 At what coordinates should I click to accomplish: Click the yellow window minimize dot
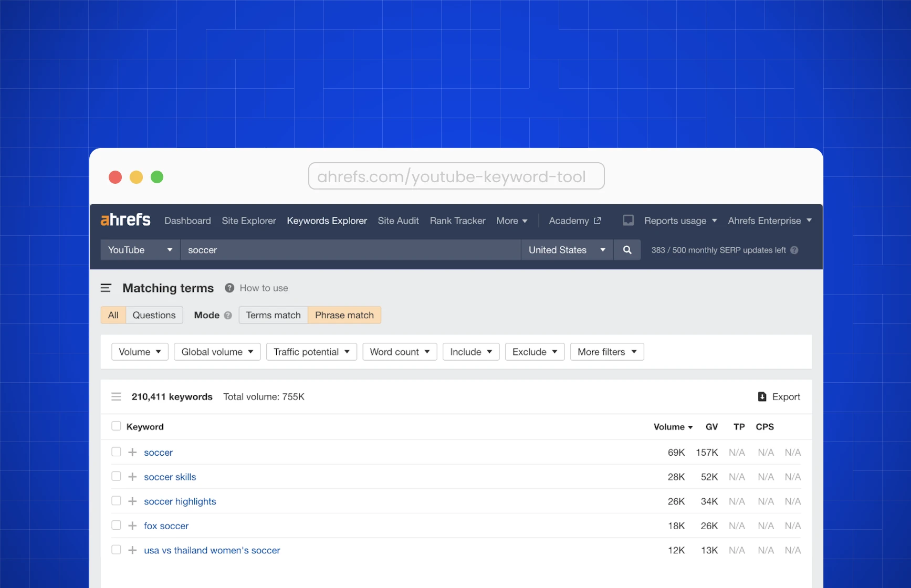click(x=136, y=177)
